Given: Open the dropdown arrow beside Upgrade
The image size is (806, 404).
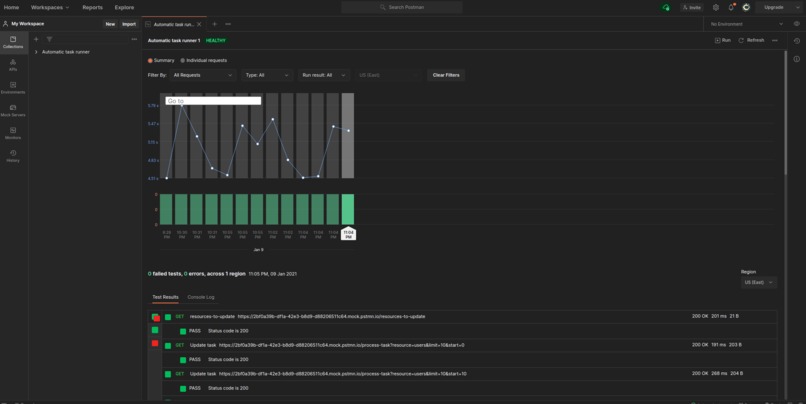Looking at the screenshot, I should coord(797,7).
